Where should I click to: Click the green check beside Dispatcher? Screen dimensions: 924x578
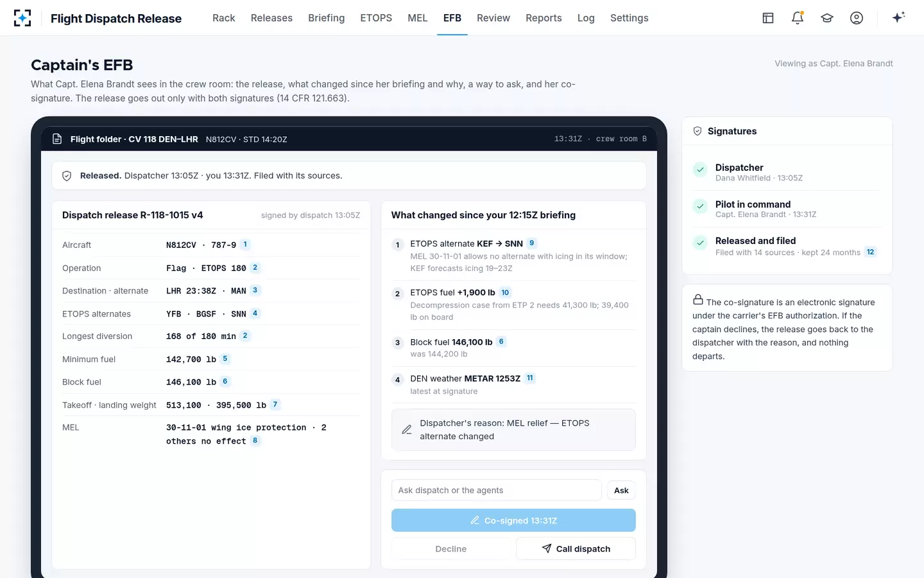pyautogui.click(x=700, y=170)
